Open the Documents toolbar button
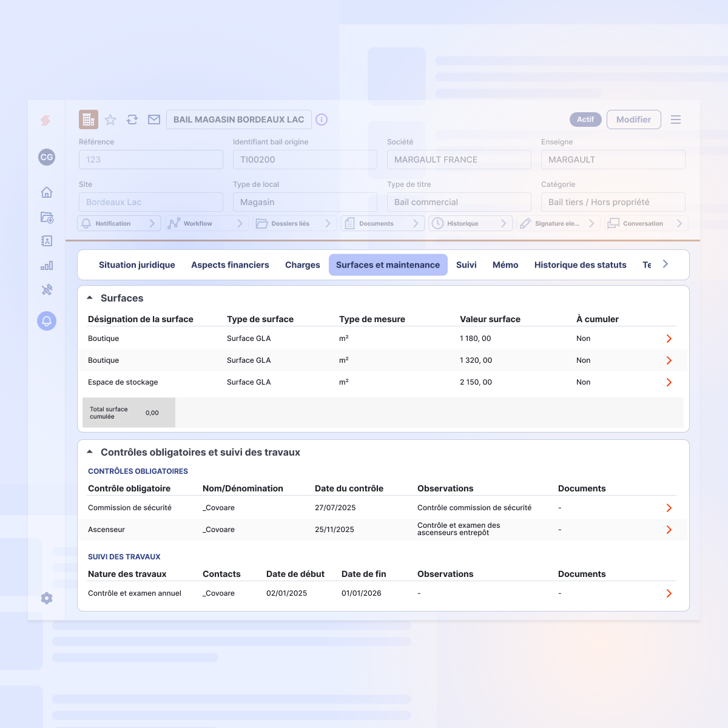 click(383, 223)
